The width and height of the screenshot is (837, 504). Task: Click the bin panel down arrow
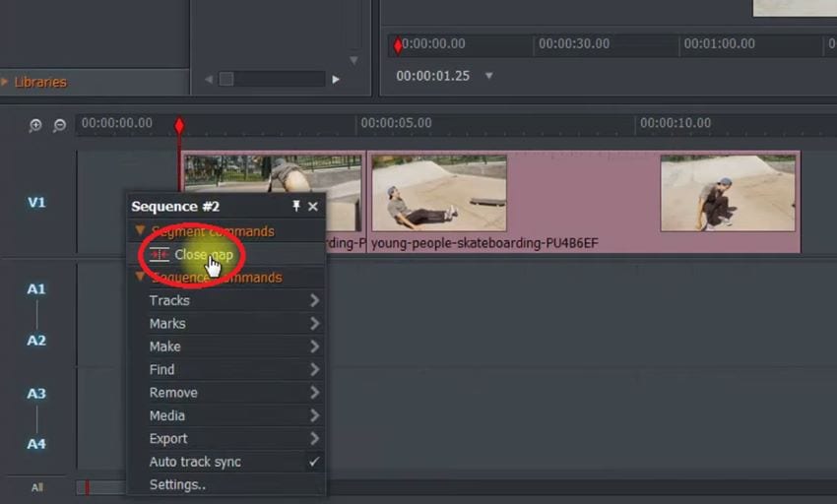[354, 60]
